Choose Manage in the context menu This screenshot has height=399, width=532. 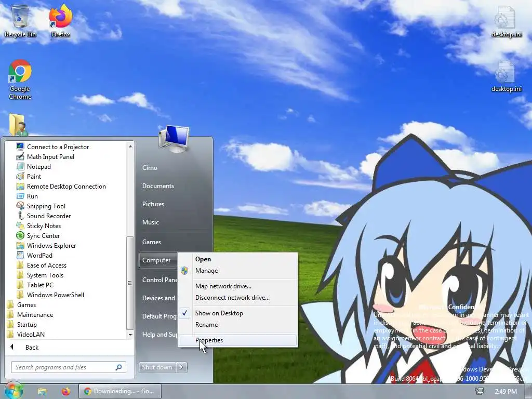coord(238,270)
